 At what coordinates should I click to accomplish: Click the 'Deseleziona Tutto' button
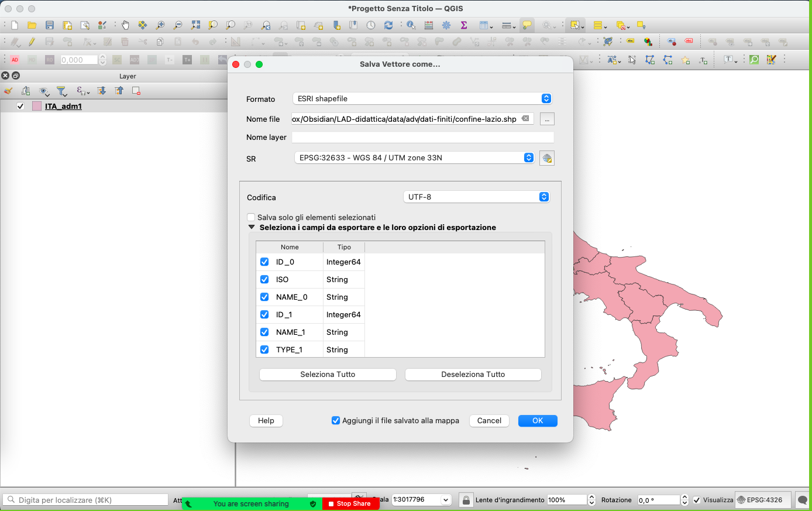point(473,374)
